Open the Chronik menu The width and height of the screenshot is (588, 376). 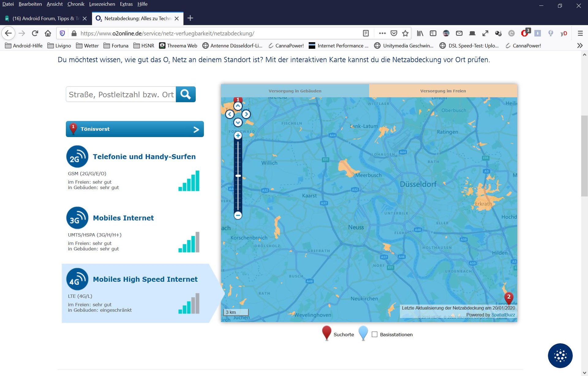76,4
